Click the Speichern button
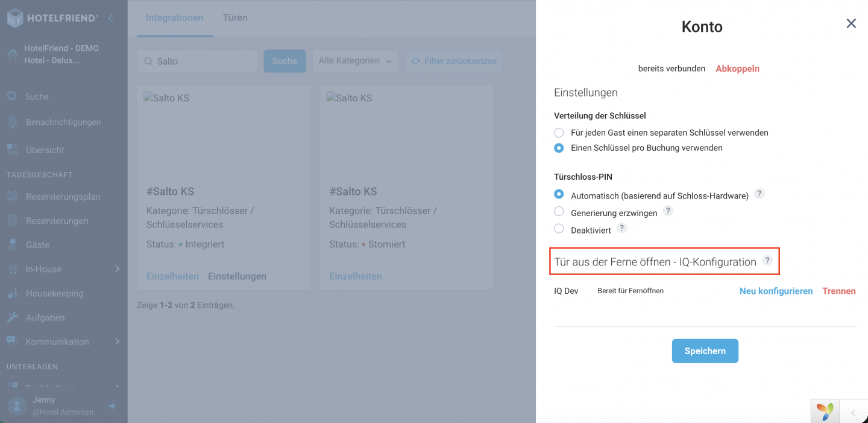868x423 pixels. coord(705,351)
